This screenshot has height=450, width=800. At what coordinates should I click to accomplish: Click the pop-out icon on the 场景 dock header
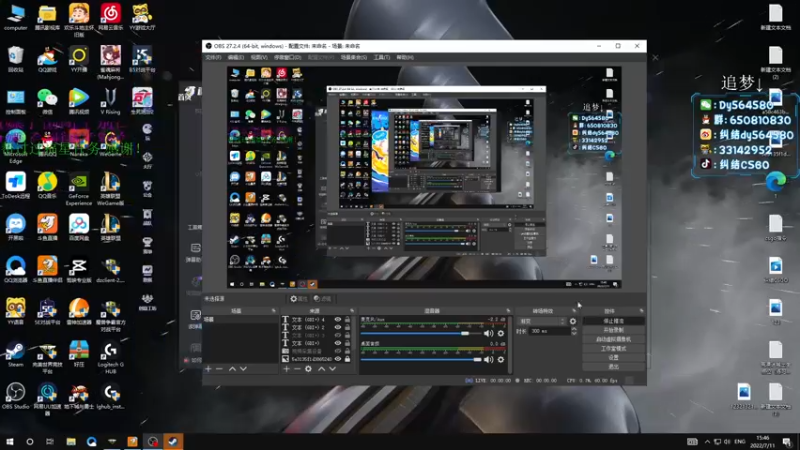pos(273,311)
